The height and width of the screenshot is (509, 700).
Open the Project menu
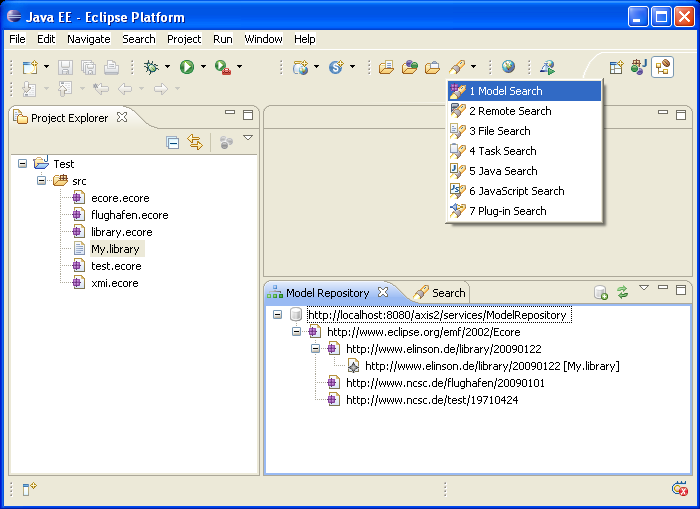tap(184, 39)
